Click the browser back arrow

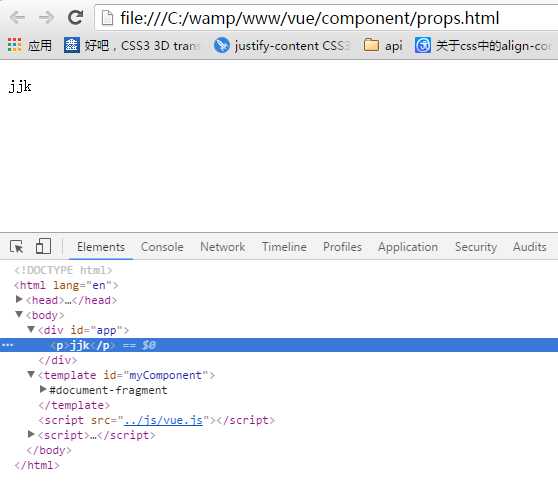coord(17,17)
